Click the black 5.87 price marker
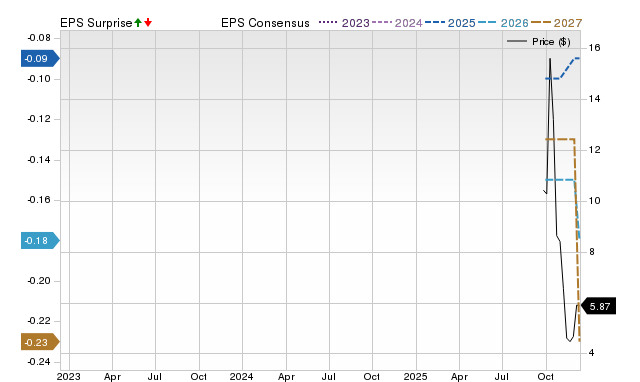 pos(598,306)
